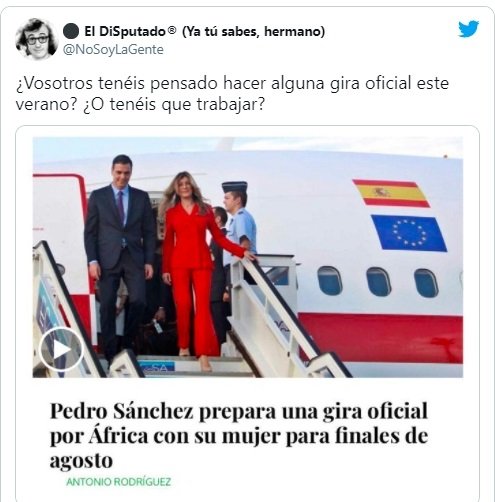
Task: Click the Twitter bird logo
Action: 469,29
